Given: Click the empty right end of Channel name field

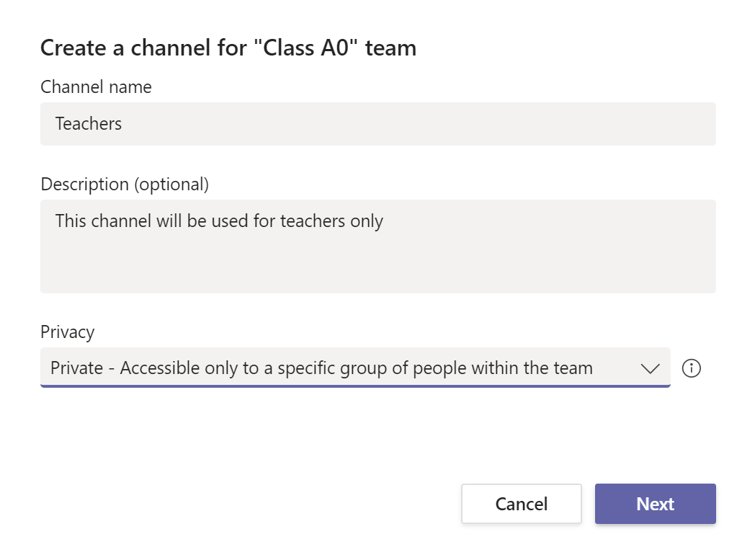Looking at the screenshot, I should (x=648, y=124).
